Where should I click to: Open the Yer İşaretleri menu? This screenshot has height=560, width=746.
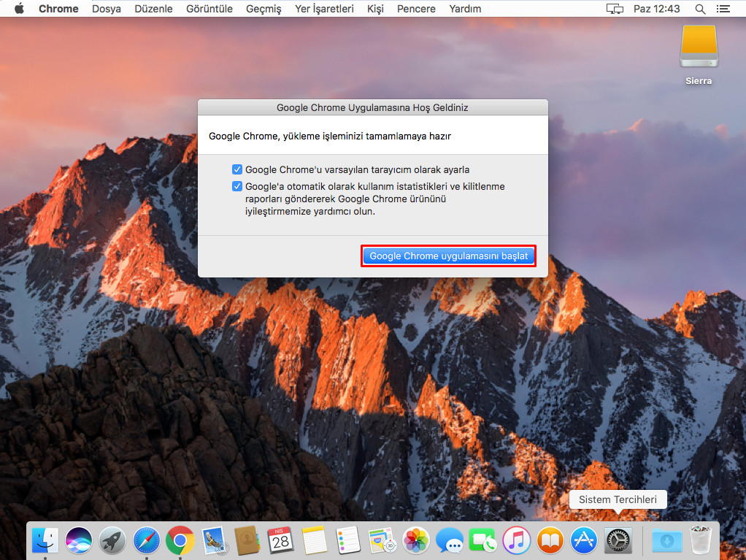tap(325, 9)
